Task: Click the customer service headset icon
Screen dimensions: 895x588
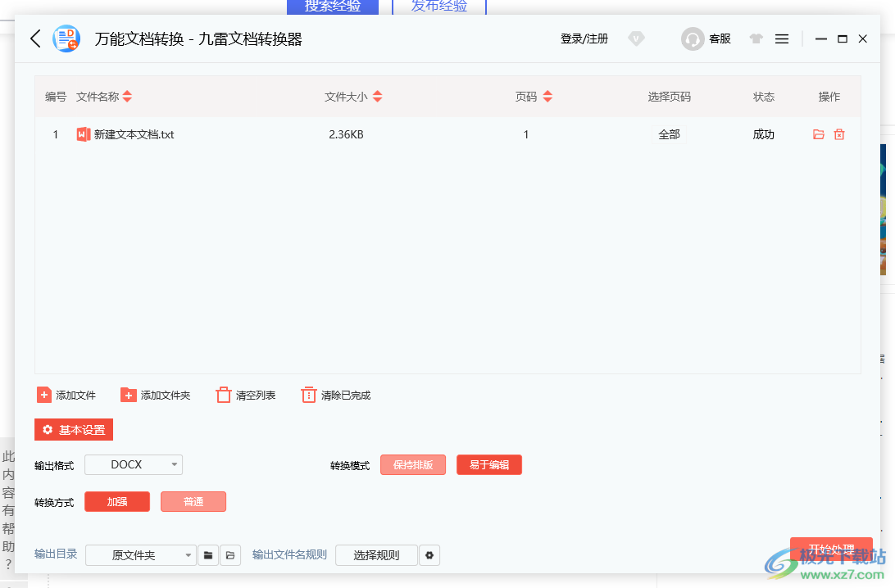Action: click(x=693, y=39)
